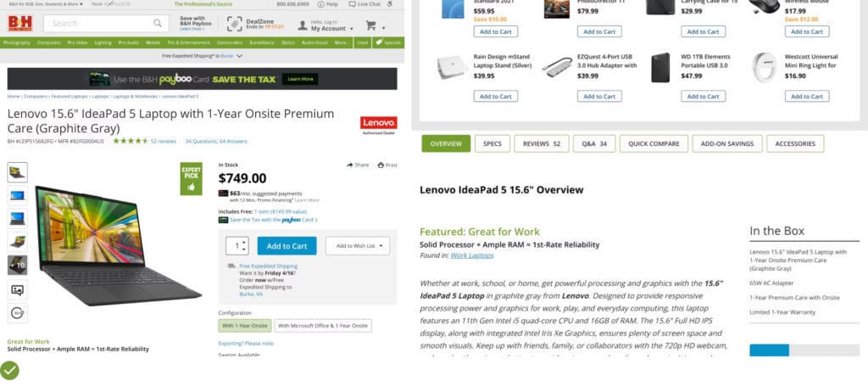
Task: Select With Microsoft Office & 1-Year Onsite
Action: (323, 325)
